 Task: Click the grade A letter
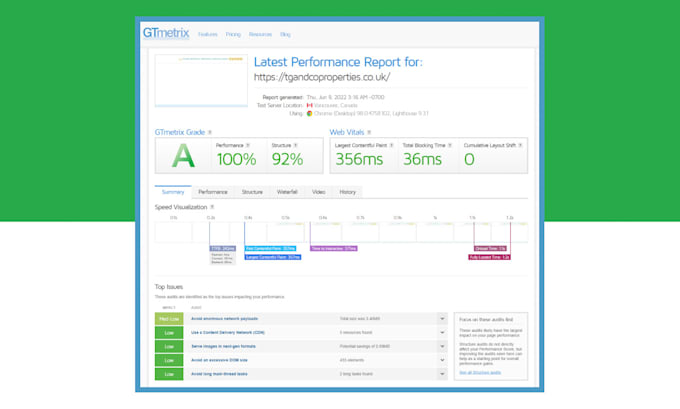click(183, 156)
